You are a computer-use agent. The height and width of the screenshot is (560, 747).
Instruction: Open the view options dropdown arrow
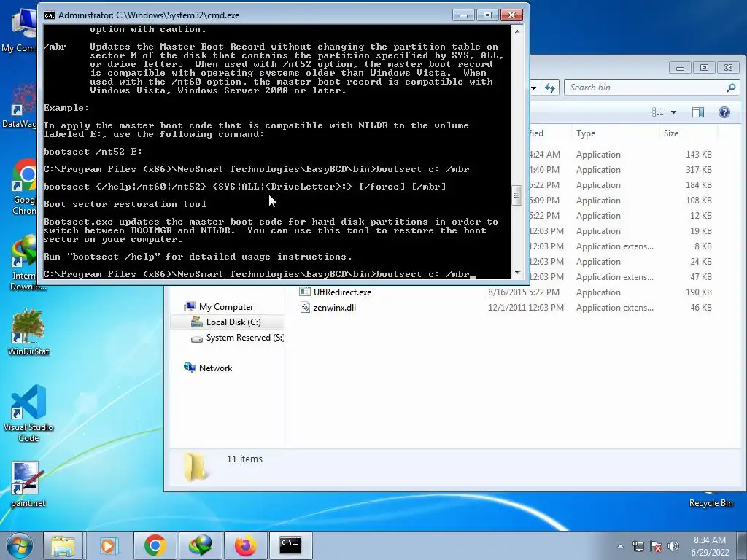click(x=673, y=112)
